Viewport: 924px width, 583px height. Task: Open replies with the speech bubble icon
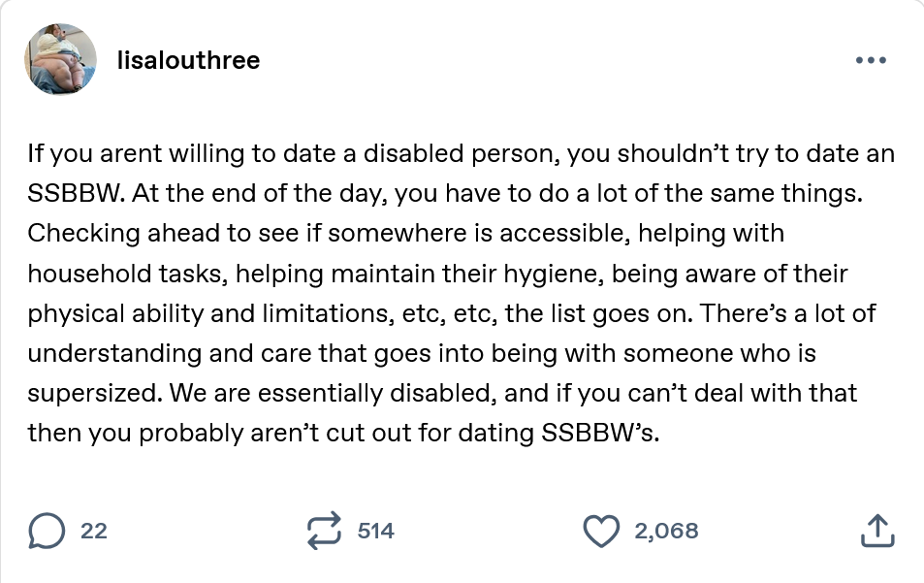(45, 531)
